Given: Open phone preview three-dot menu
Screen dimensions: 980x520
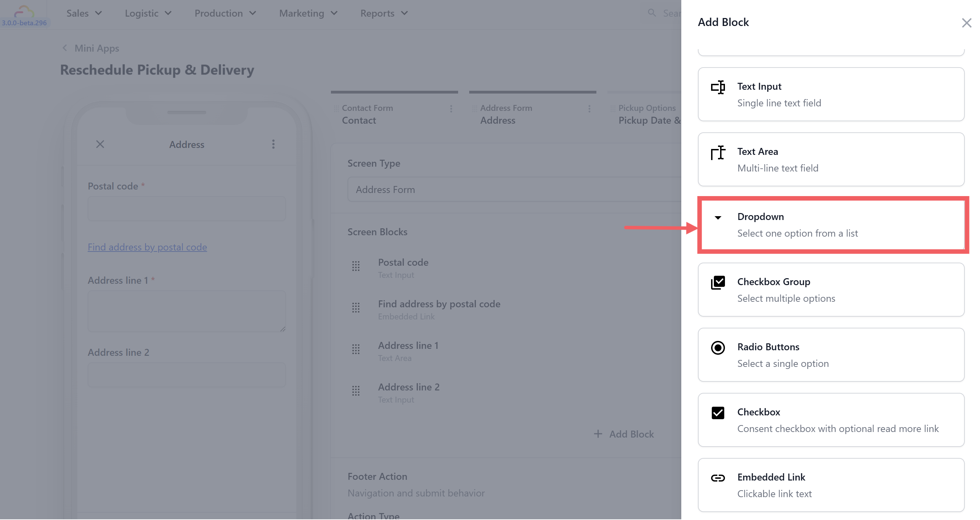Looking at the screenshot, I should (273, 144).
